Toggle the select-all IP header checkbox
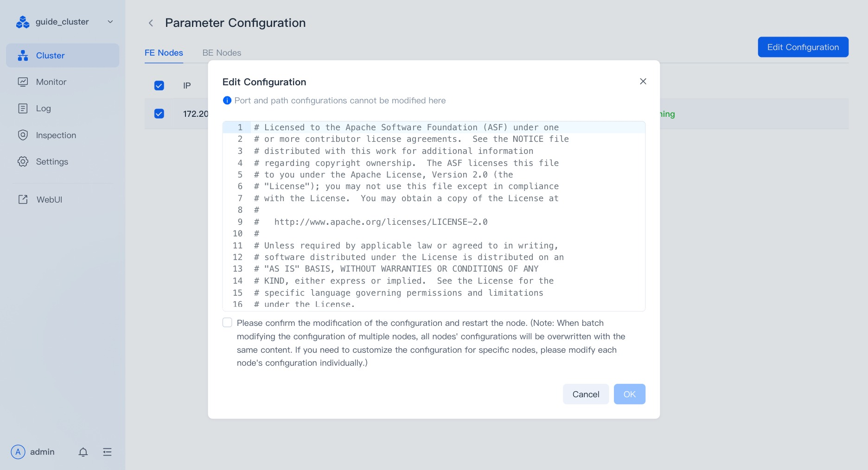868x470 pixels. (159, 85)
